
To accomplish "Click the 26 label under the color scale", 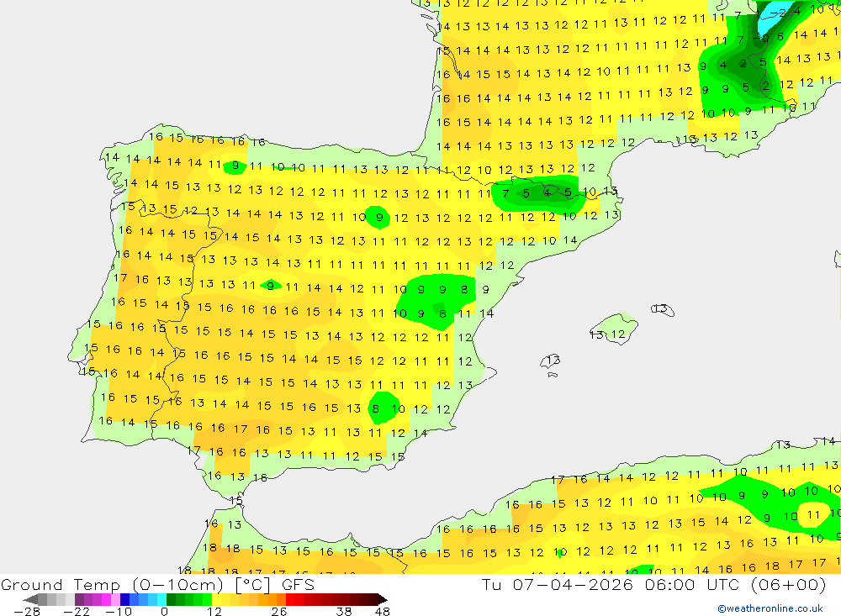I will tap(279, 612).
